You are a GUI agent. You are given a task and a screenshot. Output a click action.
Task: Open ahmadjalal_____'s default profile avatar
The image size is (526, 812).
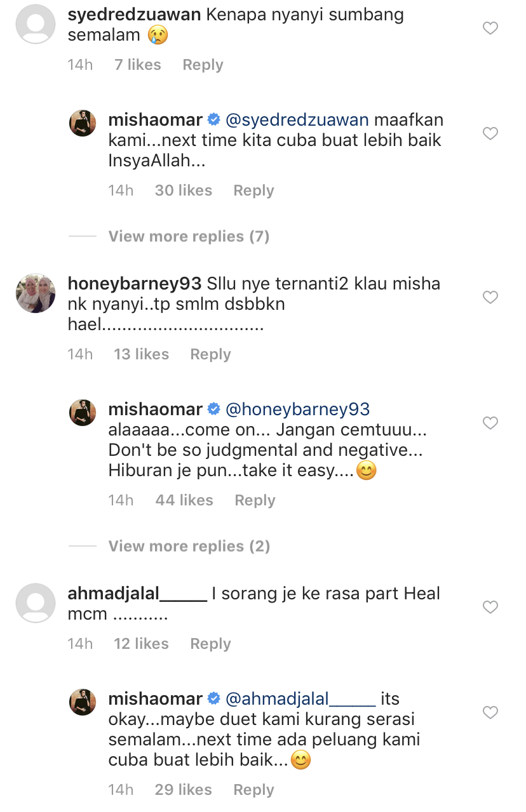(x=35, y=604)
